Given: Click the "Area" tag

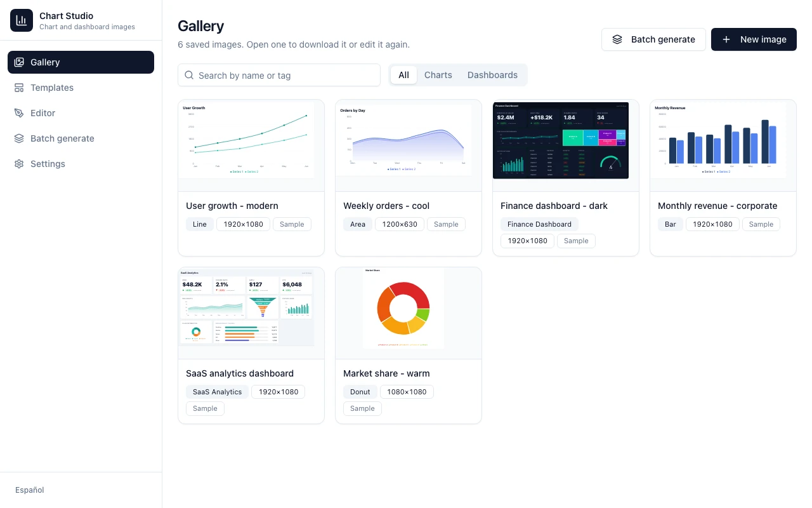Looking at the screenshot, I should 358,224.
